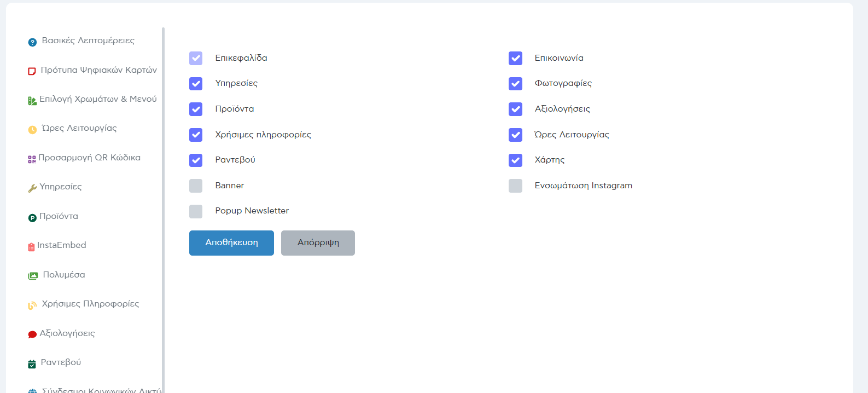
Task: Uncheck the Φωτογραφίες checkbox
Action: pos(515,83)
